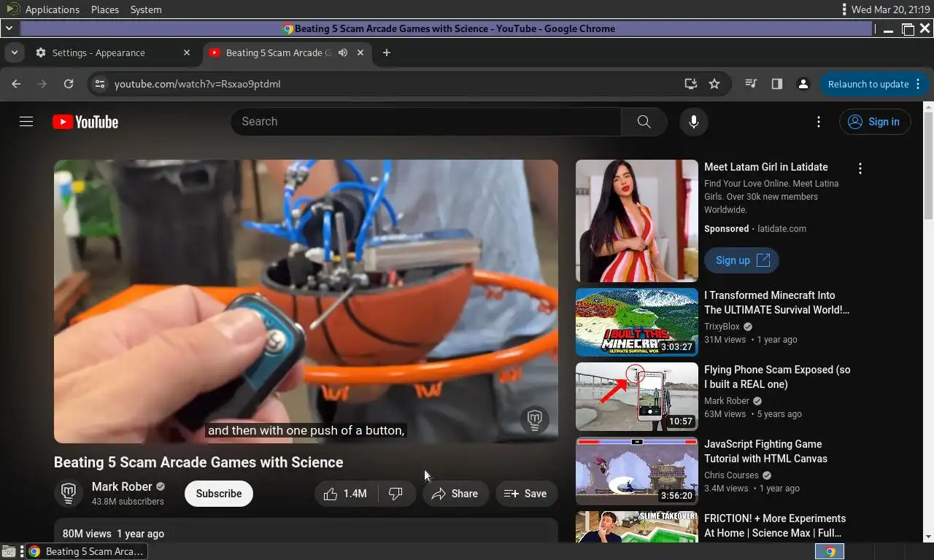Click Sign in in the YouTube header
This screenshot has height=560, width=934.
pos(875,122)
